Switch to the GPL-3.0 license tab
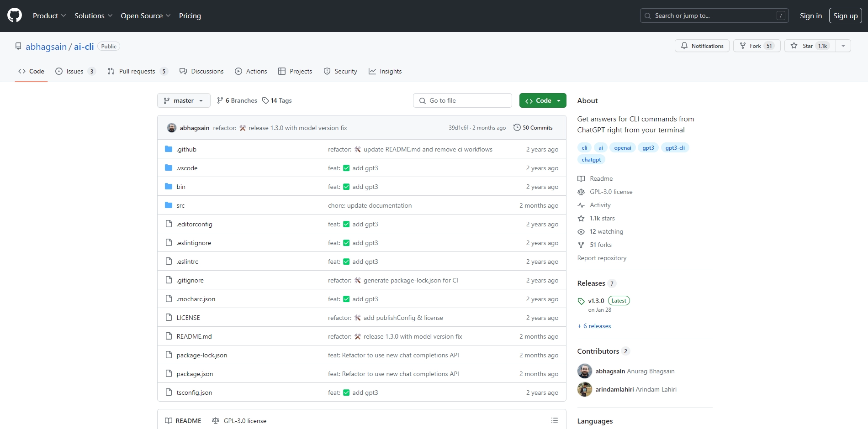The height and width of the screenshot is (429, 868). [x=239, y=421]
